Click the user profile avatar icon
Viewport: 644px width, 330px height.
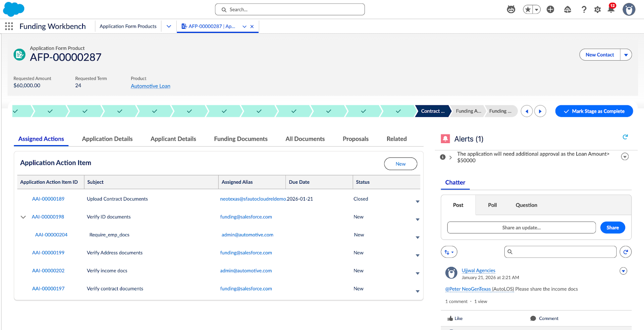coord(629,9)
